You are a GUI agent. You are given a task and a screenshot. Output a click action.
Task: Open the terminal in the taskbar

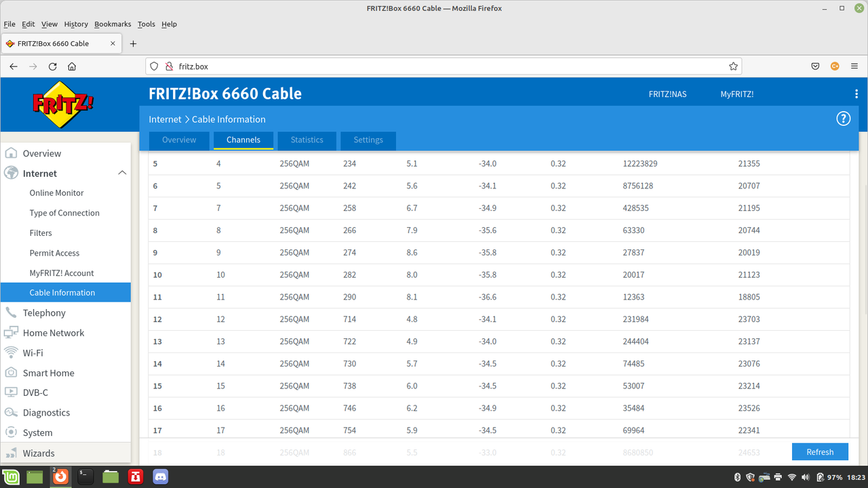click(85, 476)
